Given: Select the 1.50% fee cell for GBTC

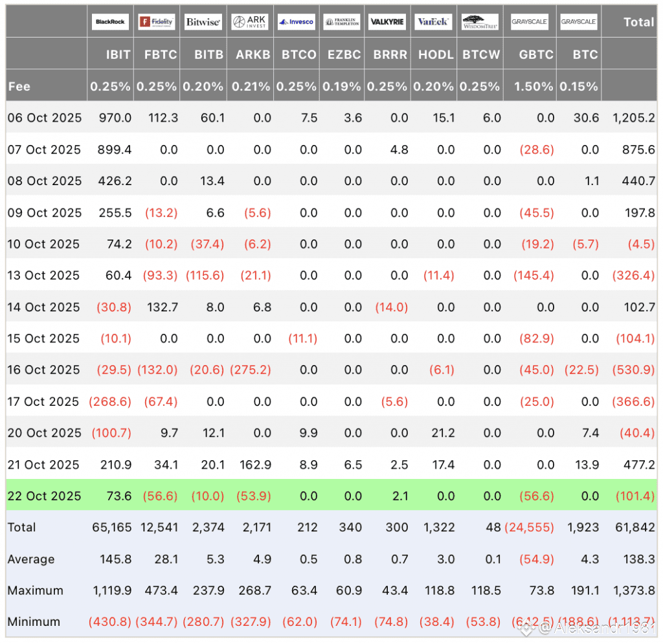Looking at the screenshot, I should pyautogui.click(x=535, y=87).
